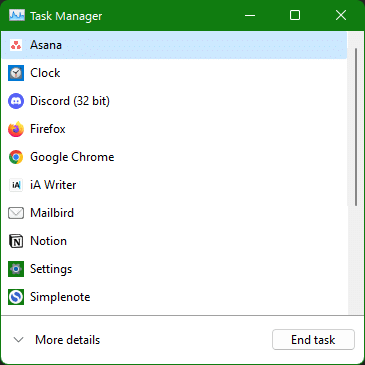Select the Settings task name

point(51,269)
